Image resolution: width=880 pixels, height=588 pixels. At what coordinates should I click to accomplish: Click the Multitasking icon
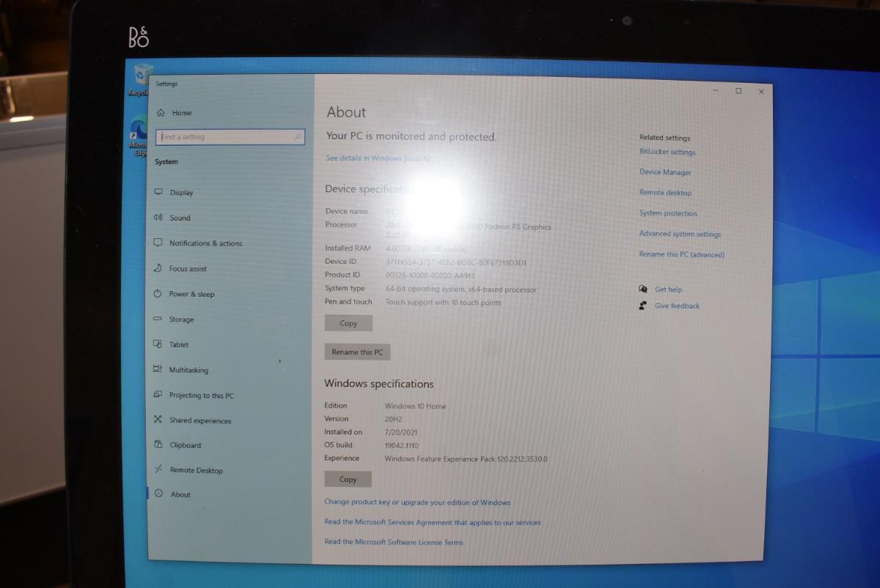click(158, 370)
